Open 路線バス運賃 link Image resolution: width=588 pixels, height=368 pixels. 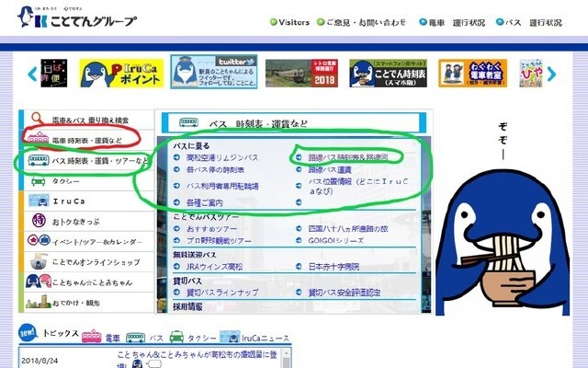point(330,169)
